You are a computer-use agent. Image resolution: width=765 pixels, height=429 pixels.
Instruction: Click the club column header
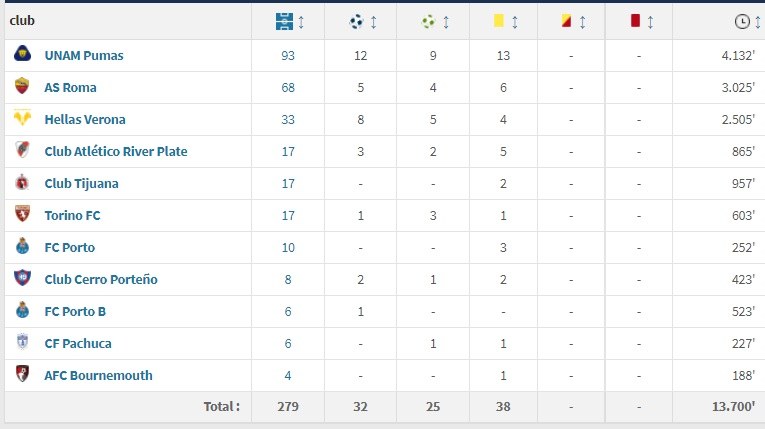22,20
